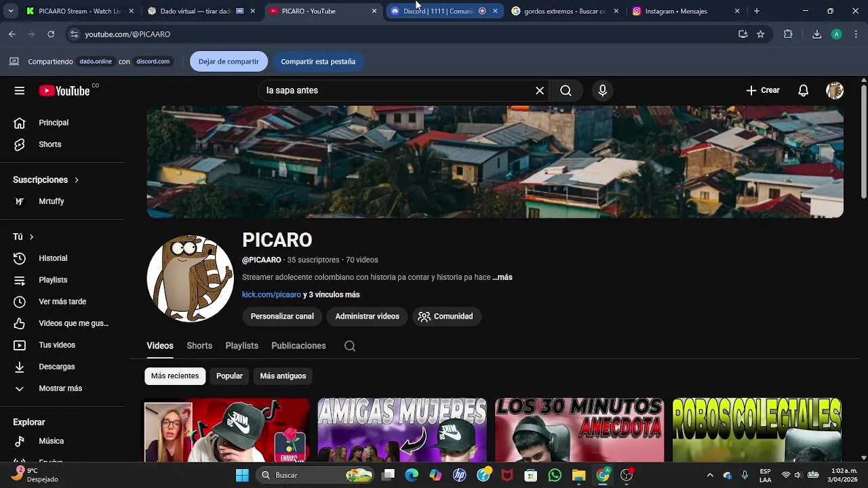
Task: Click Dejar de compartir button
Action: (229, 62)
